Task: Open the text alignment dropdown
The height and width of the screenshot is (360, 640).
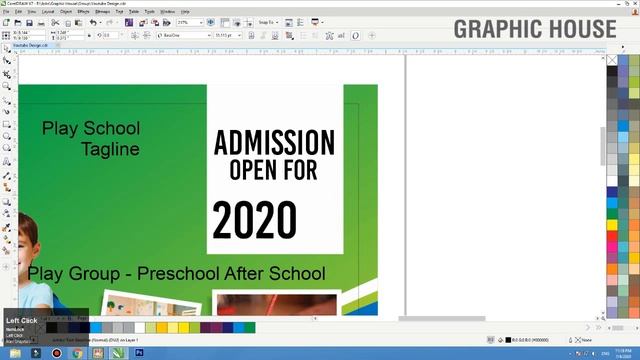Action: 289,36
